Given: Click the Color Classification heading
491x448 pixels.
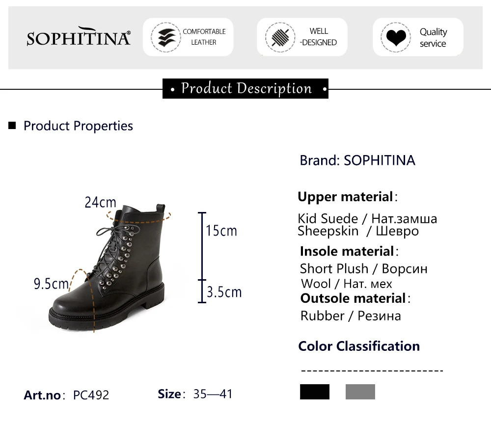Looking at the screenshot, I should (359, 346).
